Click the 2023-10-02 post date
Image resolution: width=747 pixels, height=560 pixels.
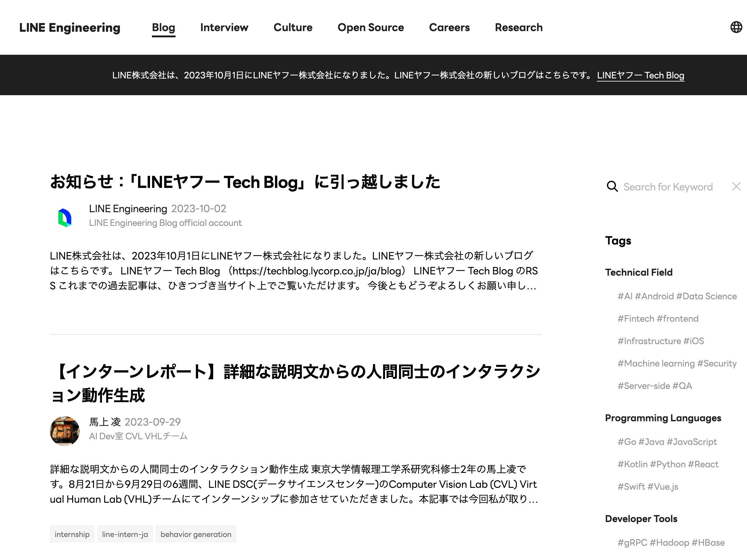pyautogui.click(x=199, y=209)
